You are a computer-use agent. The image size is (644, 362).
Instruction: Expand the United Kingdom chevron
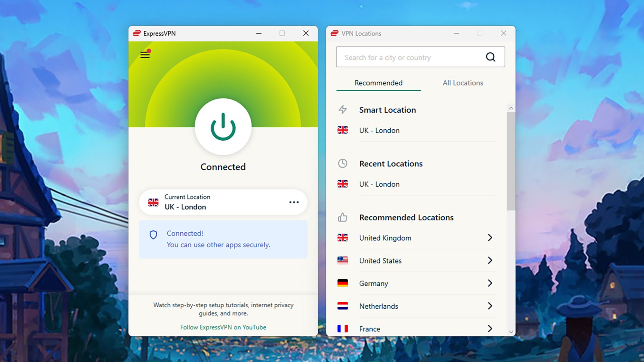pyautogui.click(x=490, y=238)
